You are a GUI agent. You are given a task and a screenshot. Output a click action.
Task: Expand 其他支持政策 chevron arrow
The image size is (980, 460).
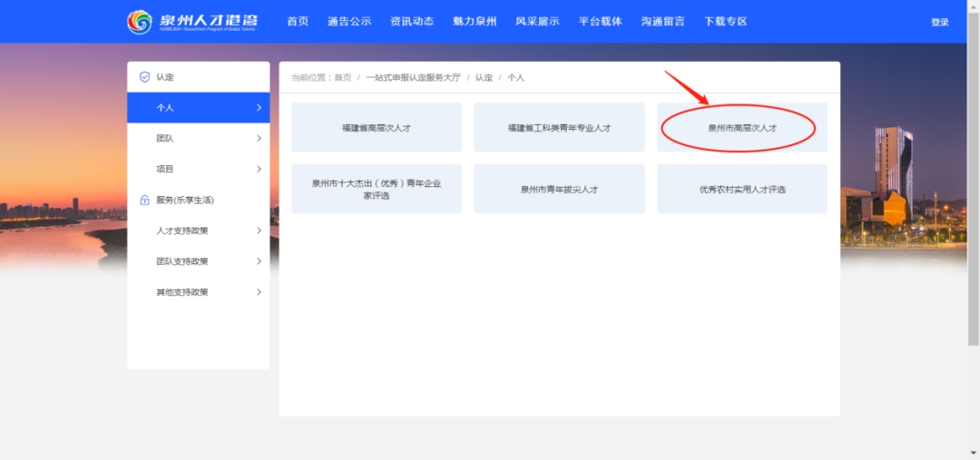coord(259,292)
